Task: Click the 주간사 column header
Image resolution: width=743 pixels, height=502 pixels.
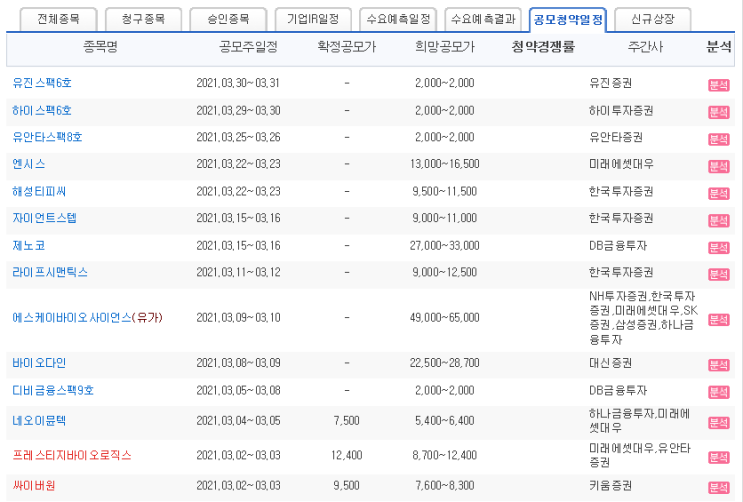Action: coord(645,46)
